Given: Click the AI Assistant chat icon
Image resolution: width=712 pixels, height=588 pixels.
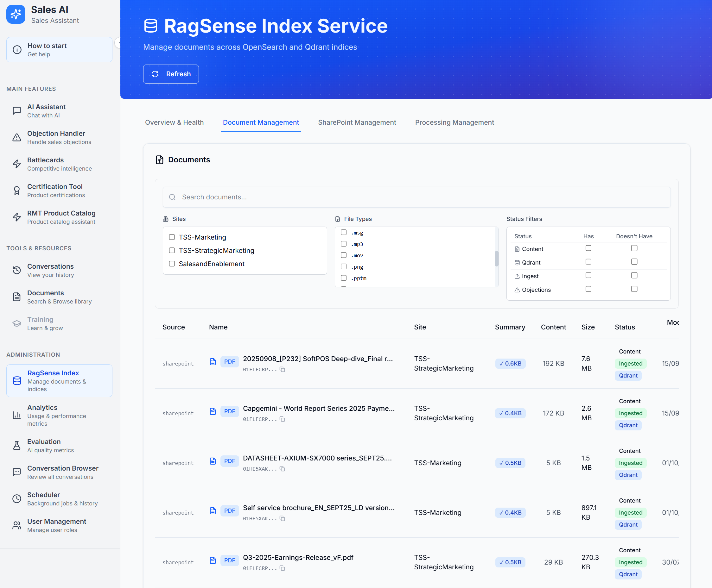Looking at the screenshot, I should coord(16,111).
